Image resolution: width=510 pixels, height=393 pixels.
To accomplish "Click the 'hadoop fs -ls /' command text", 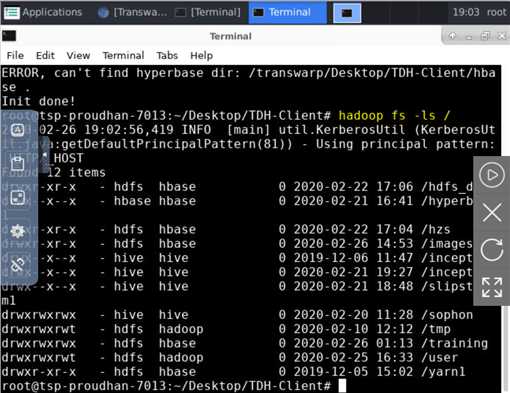I will [x=394, y=115].
